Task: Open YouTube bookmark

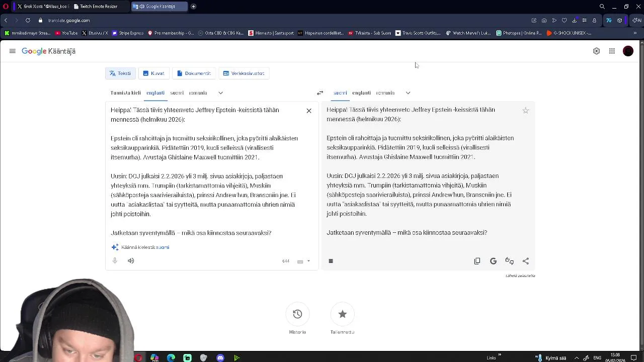Action: [x=66, y=33]
